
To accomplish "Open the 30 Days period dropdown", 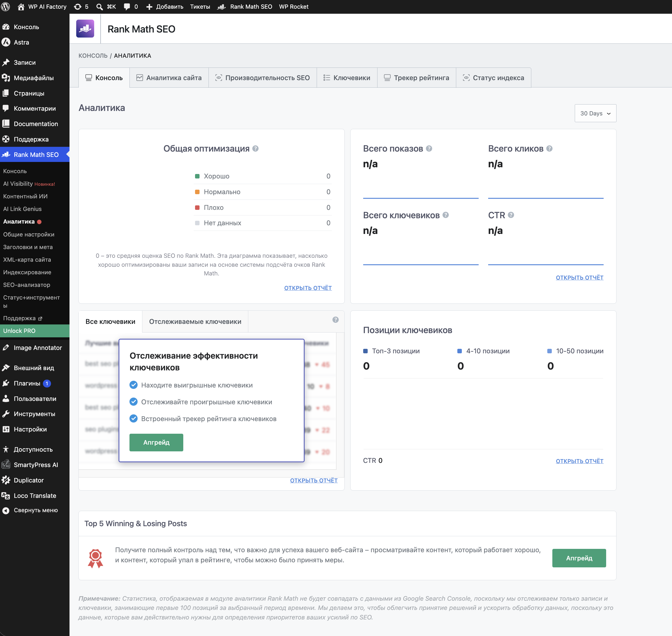I will click(595, 113).
